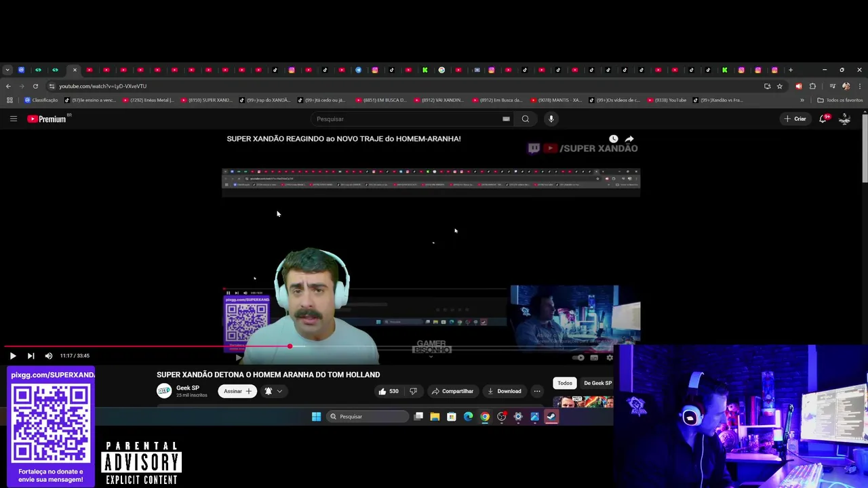Open Todos os favoritos folder
This screenshot has height=488, width=868.
coord(840,100)
